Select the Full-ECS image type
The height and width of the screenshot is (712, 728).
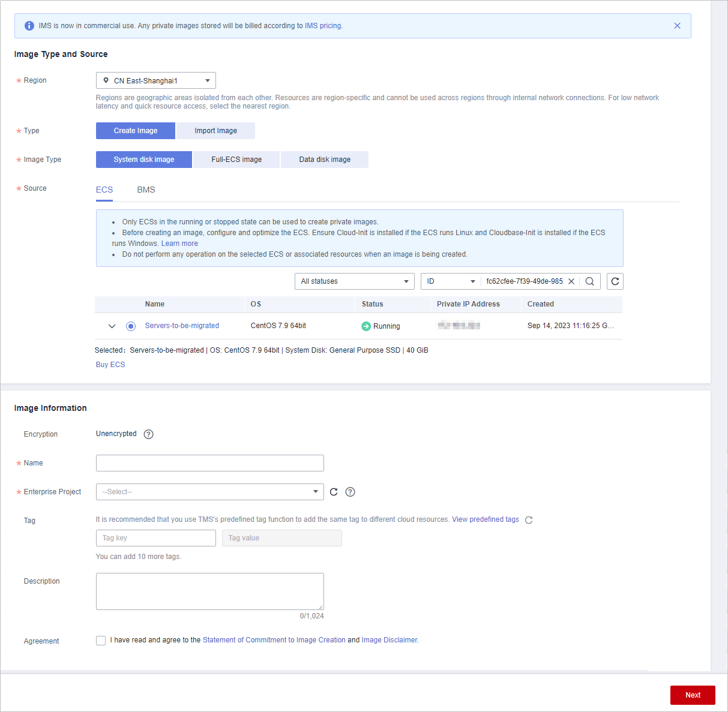pos(236,160)
